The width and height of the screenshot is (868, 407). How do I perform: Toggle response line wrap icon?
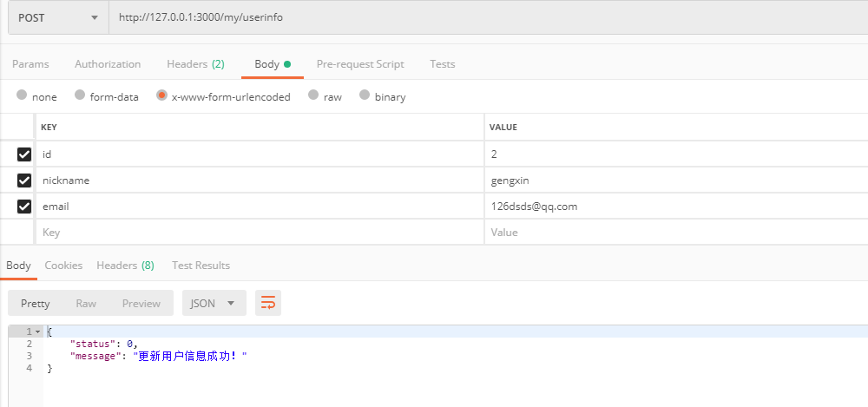coord(268,303)
